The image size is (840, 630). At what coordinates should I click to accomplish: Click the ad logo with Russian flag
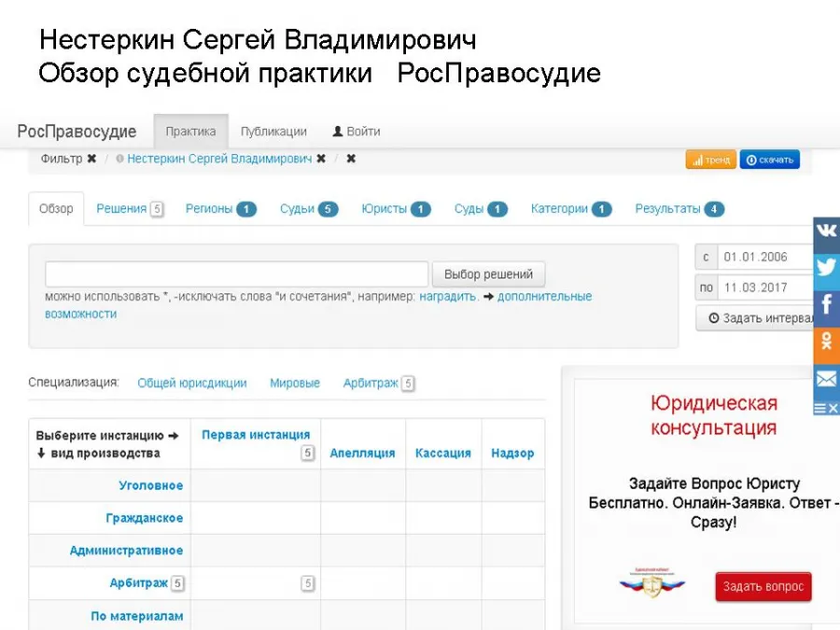652,582
